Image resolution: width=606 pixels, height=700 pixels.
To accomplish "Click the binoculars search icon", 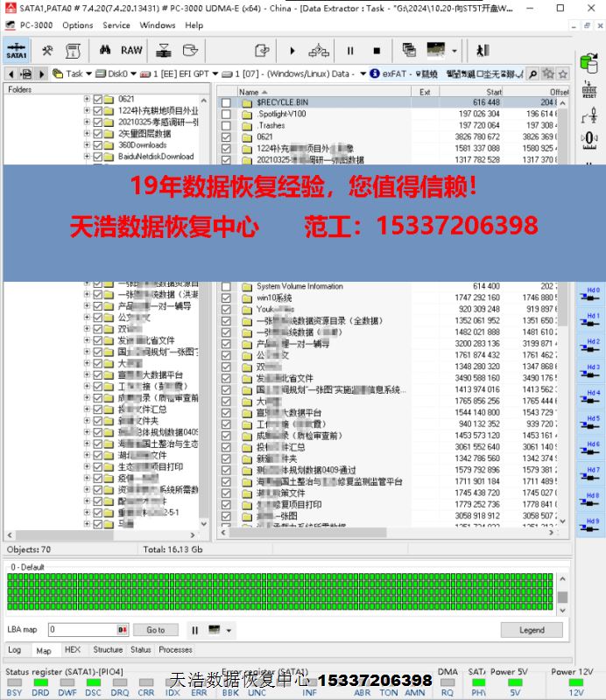I will point(103,73).
